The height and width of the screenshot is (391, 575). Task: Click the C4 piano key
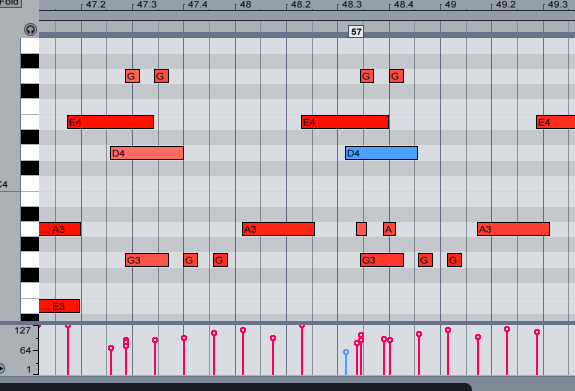(30, 183)
